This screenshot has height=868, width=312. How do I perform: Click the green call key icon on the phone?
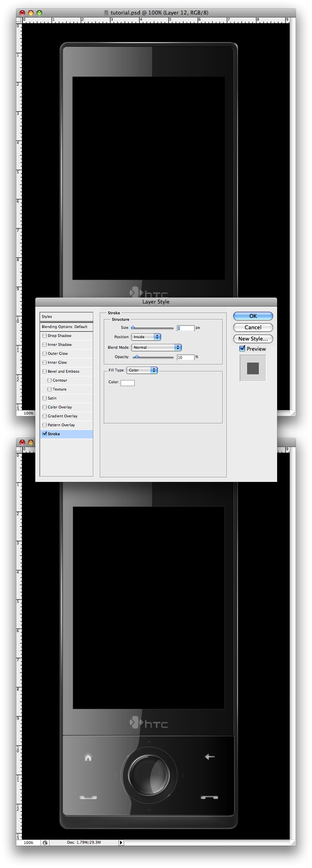pyautogui.click(x=88, y=797)
